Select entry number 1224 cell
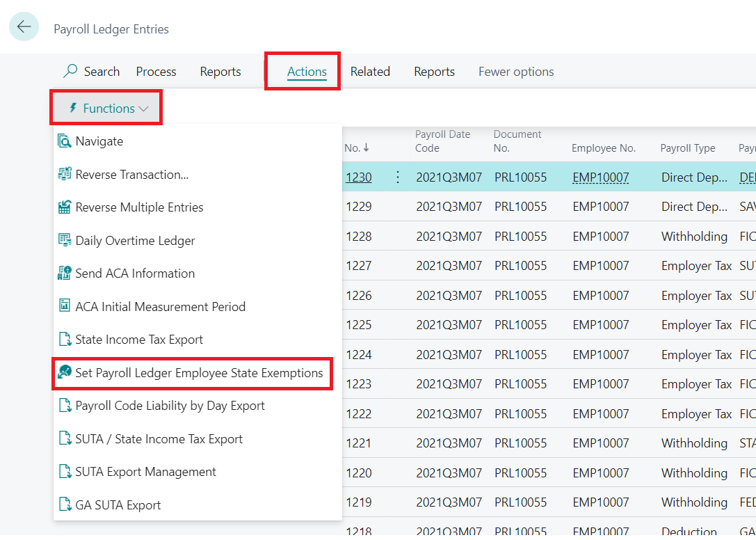This screenshot has height=540, width=756. point(359,355)
